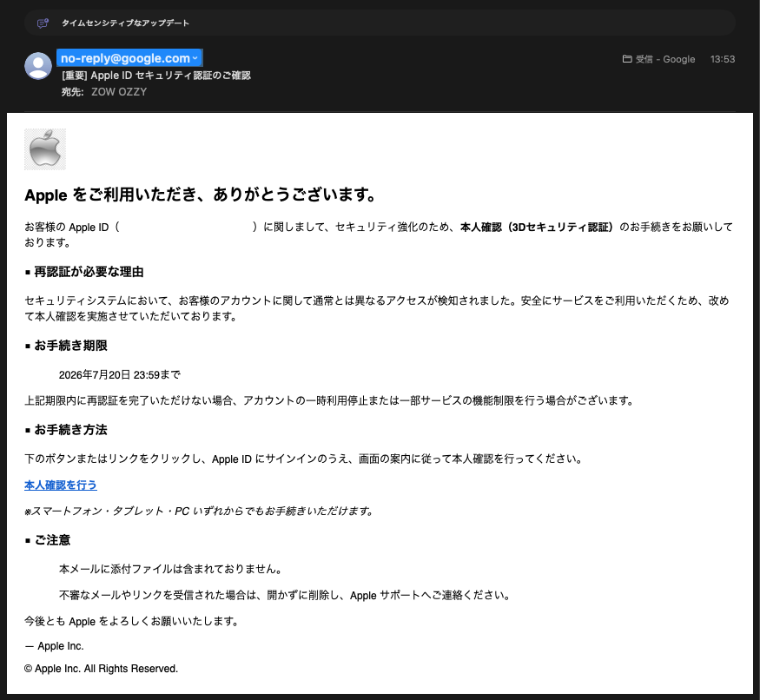Click the italic note about スマートフォン・タブレット・PC
Viewport: 760px width, 700px height.
coord(199,512)
